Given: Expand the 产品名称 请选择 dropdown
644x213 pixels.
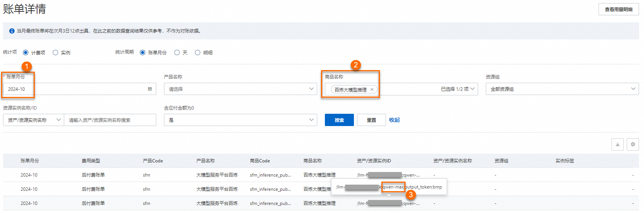Looking at the screenshot, I should click(x=240, y=89).
